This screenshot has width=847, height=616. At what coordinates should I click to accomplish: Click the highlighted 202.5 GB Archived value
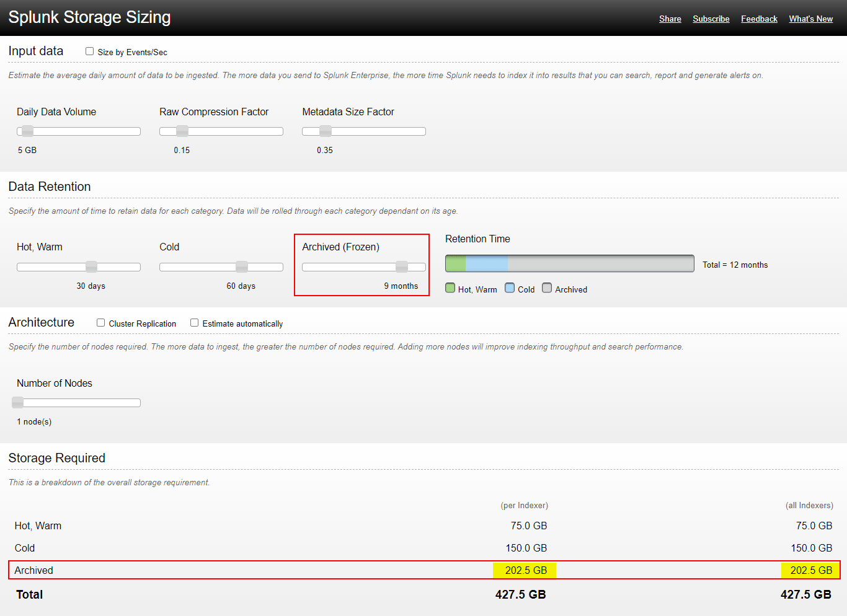pos(524,570)
